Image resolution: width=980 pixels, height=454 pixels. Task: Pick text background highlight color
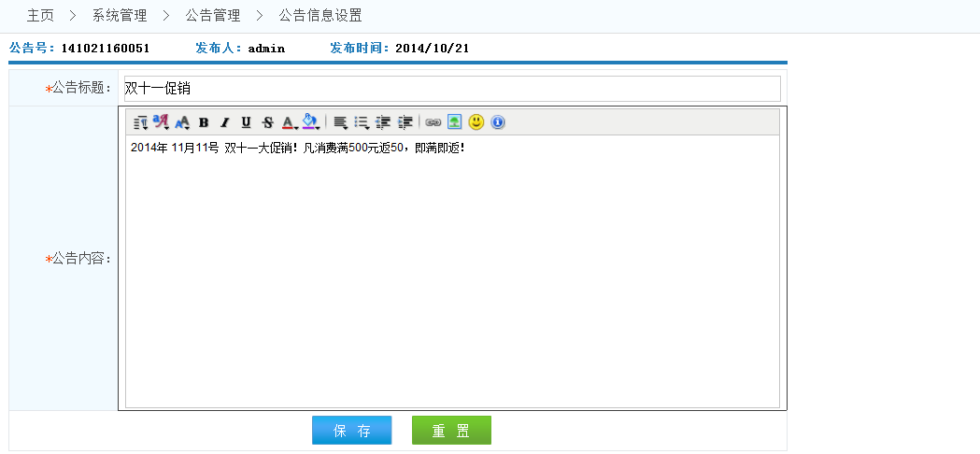point(311,122)
